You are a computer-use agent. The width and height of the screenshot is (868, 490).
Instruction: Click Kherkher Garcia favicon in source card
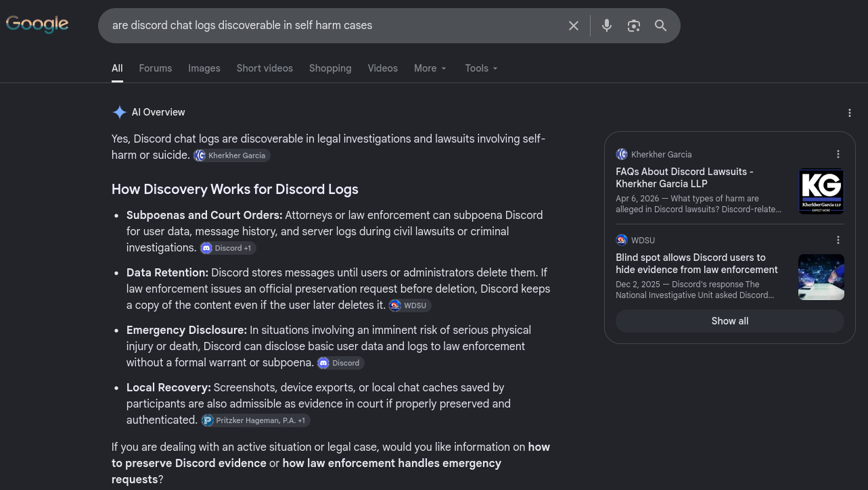click(x=622, y=154)
